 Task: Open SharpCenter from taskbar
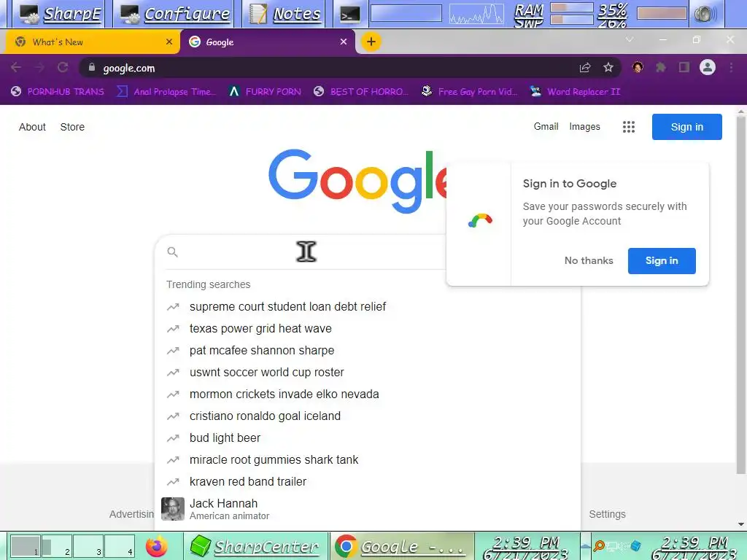(x=255, y=546)
